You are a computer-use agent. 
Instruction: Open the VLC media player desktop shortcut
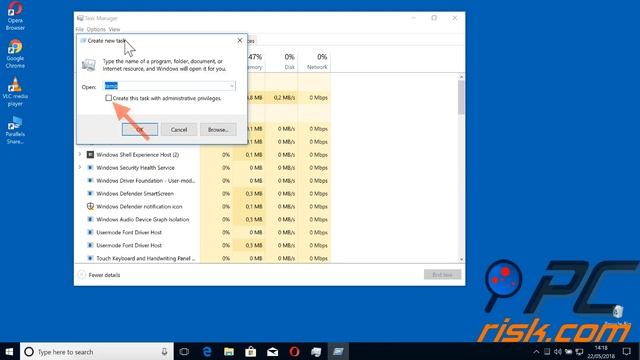pos(15,92)
